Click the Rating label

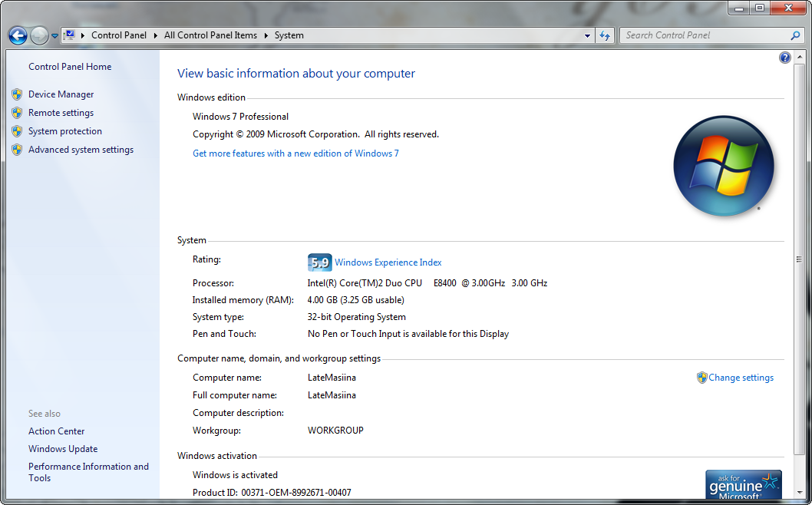click(206, 259)
